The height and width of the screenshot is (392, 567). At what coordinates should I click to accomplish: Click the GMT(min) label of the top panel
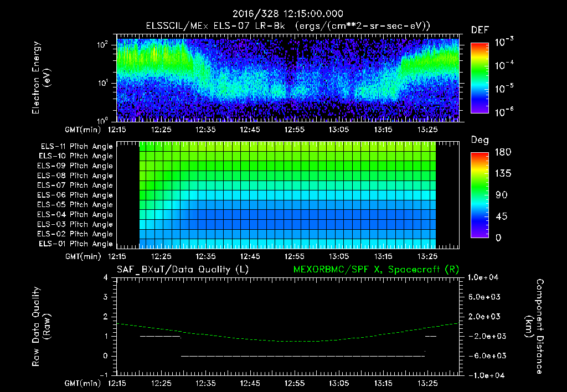pyautogui.click(x=83, y=130)
